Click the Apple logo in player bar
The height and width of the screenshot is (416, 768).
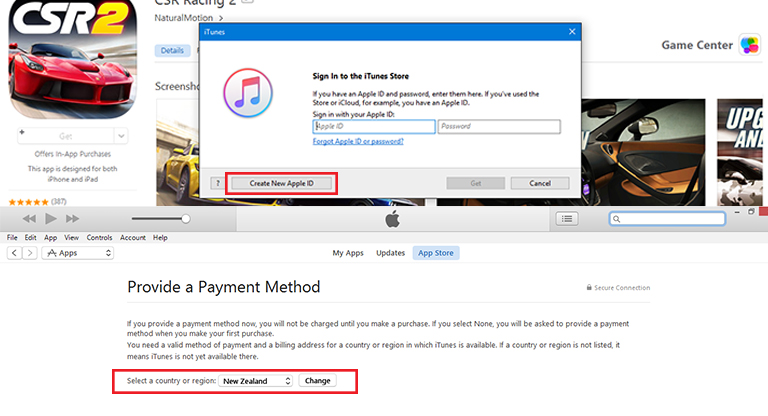(x=392, y=219)
